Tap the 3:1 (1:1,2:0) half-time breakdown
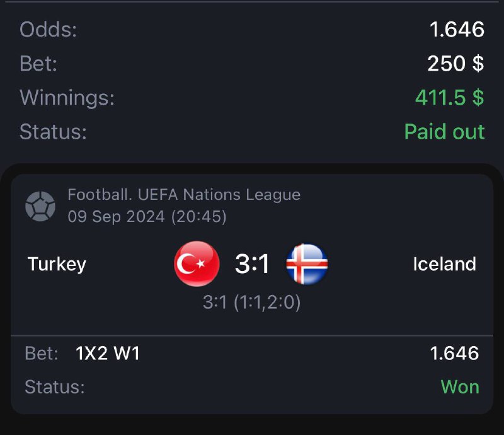 (x=251, y=303)
